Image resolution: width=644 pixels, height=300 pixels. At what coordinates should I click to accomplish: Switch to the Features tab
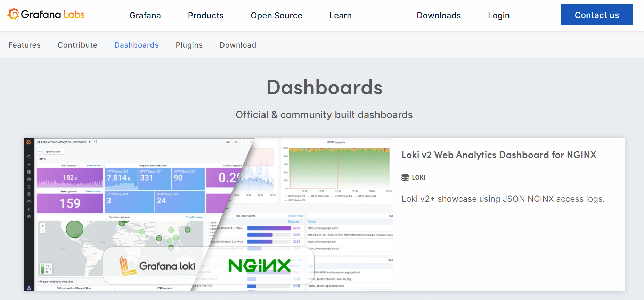[24, 45]
